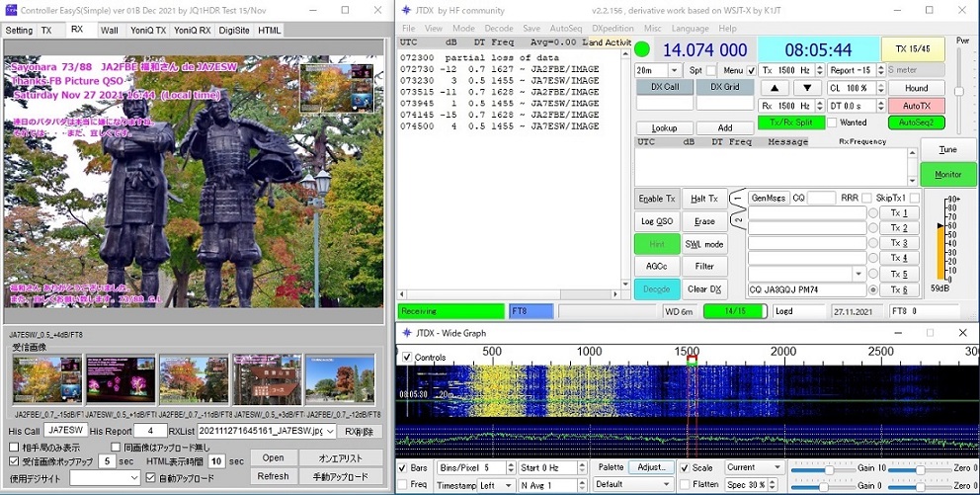
Task: Enable the Flatten checkbox
Action: pos(685,484)
